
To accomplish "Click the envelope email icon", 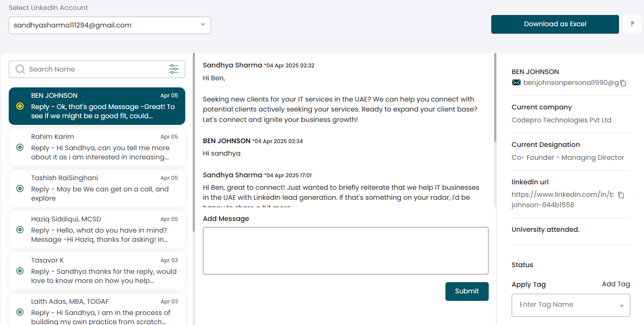I will coord(516,83).
